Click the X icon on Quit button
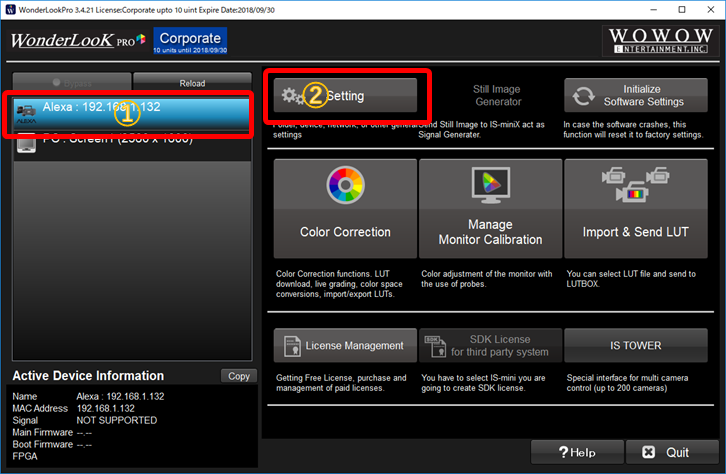Viewport: 726px width, 474px height. pos(649,452)
